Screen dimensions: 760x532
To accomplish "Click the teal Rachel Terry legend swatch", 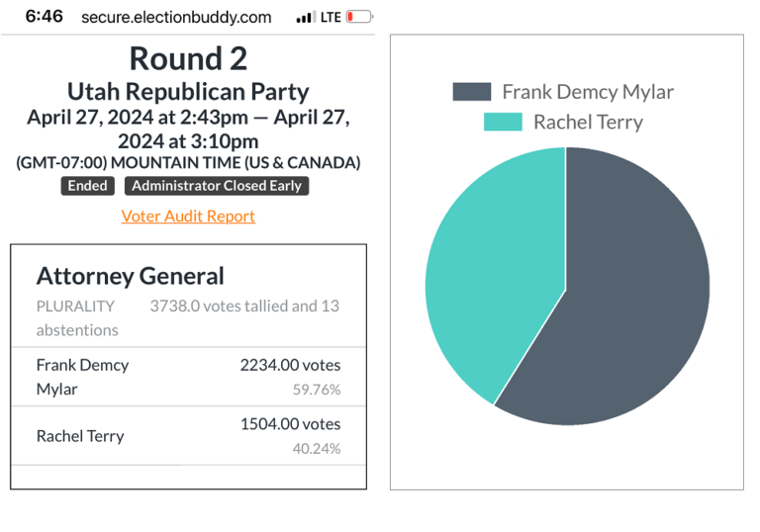I will pos(503,123).
